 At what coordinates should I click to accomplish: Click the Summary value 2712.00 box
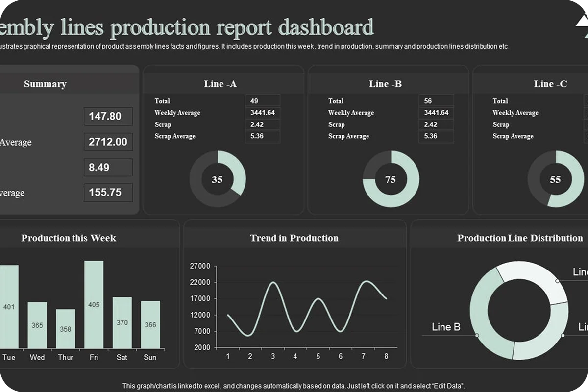[108, 142]
